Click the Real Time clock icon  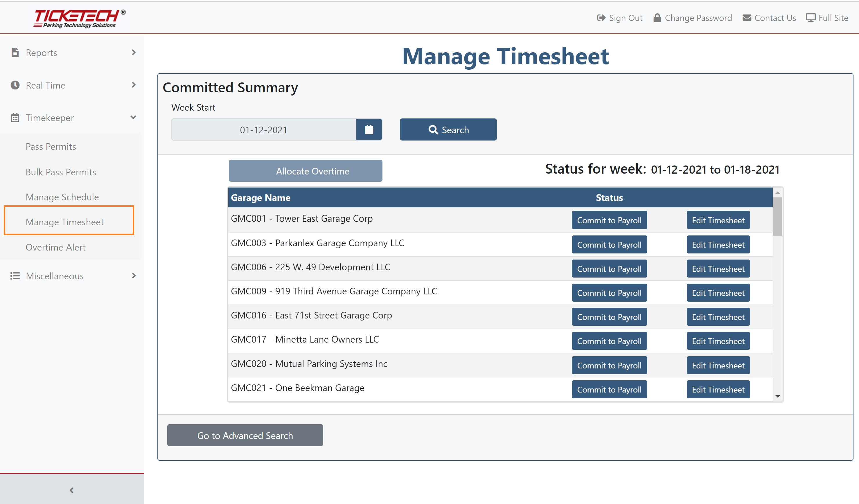click(15, 85)
